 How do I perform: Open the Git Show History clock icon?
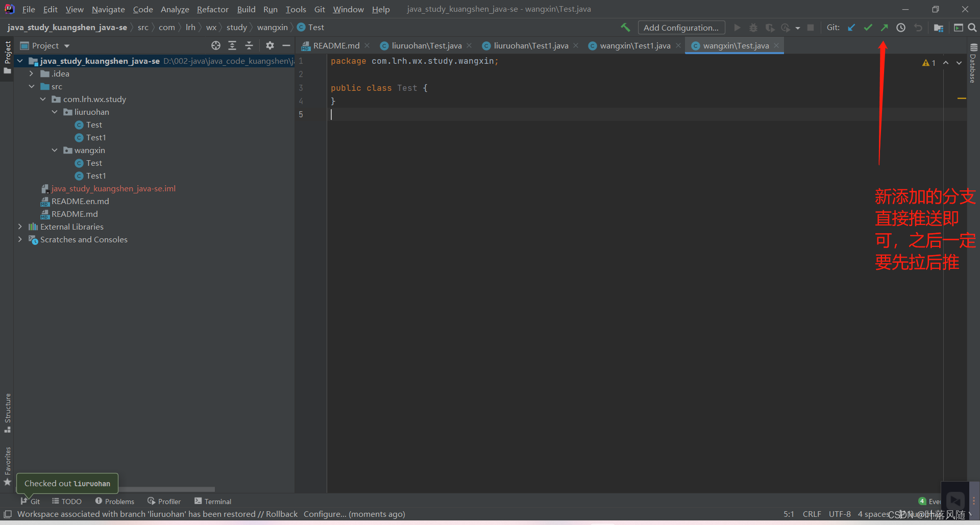[901, 28]
